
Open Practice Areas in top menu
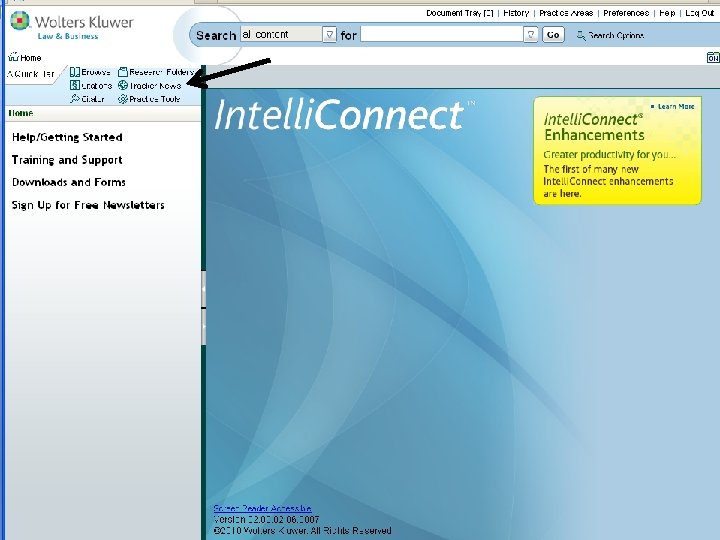(x=566, y=13)
